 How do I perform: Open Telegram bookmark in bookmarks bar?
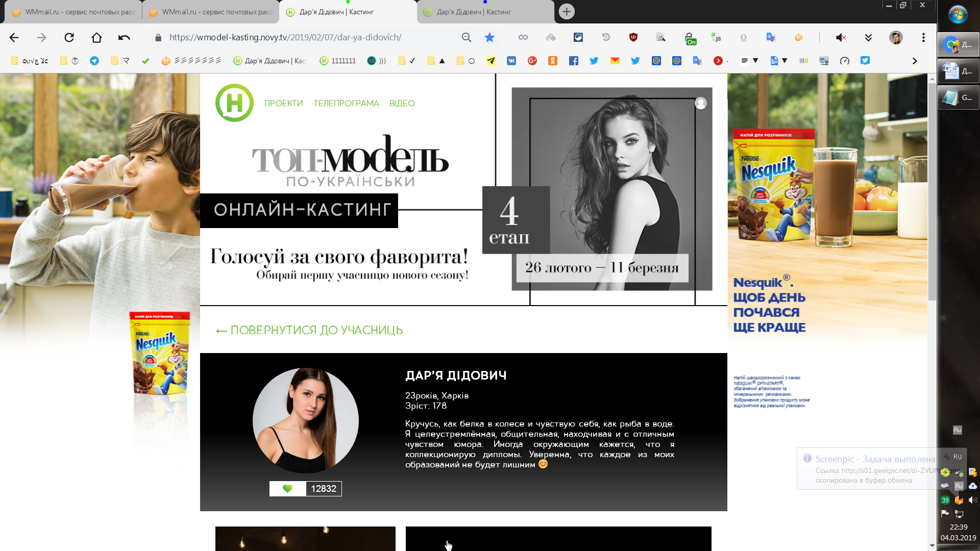(x=94, y=61)
